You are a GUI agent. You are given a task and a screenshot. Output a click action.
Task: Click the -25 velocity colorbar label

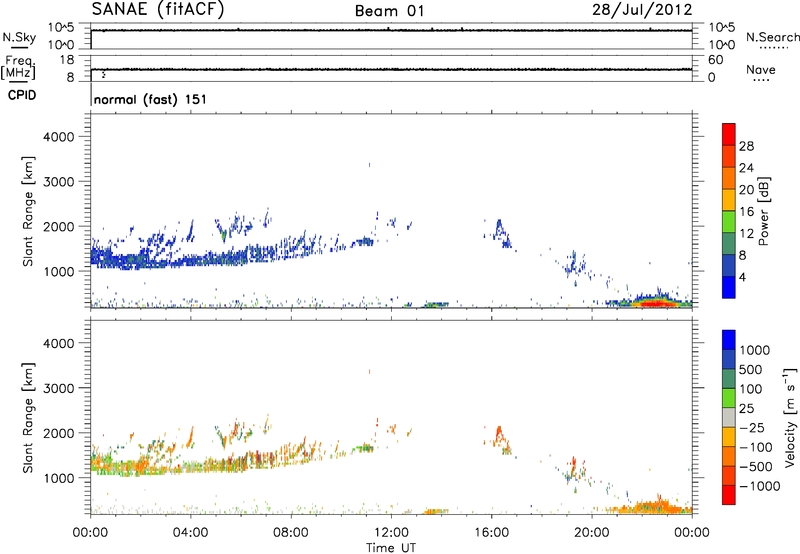(x=752, y=428)
